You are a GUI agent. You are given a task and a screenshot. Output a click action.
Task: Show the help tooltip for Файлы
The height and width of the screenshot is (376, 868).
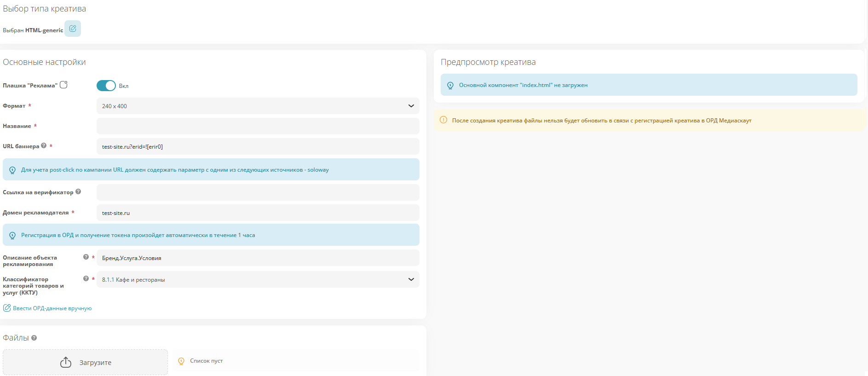(x=34, y=338)
